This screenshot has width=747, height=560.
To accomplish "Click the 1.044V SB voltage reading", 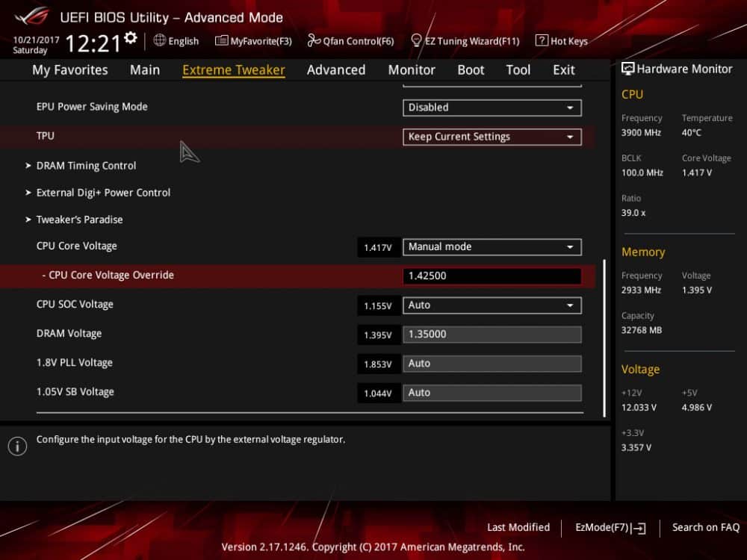I will pos(378,393).
